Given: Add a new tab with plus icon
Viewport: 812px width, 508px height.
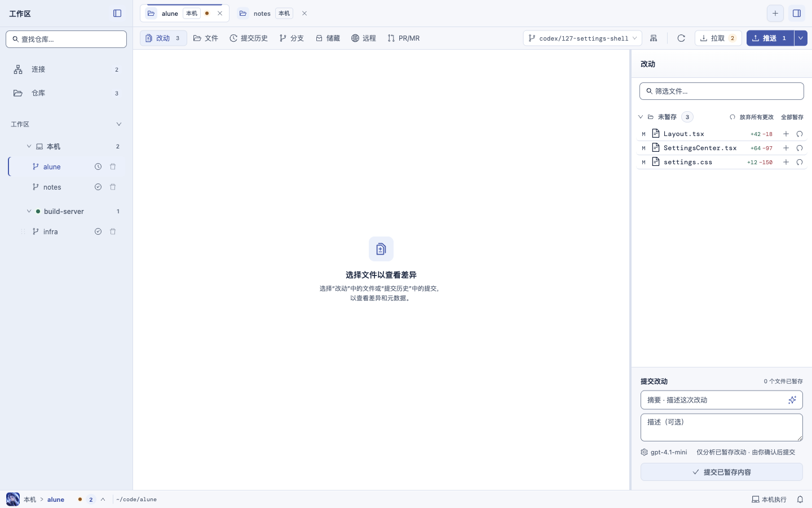Looking at the screenshot, I should point(775,14).
